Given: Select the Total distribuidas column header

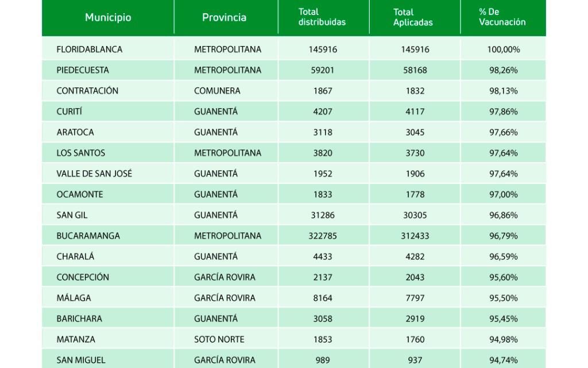Looking at the screenshot, I should [x=322, y=17].
